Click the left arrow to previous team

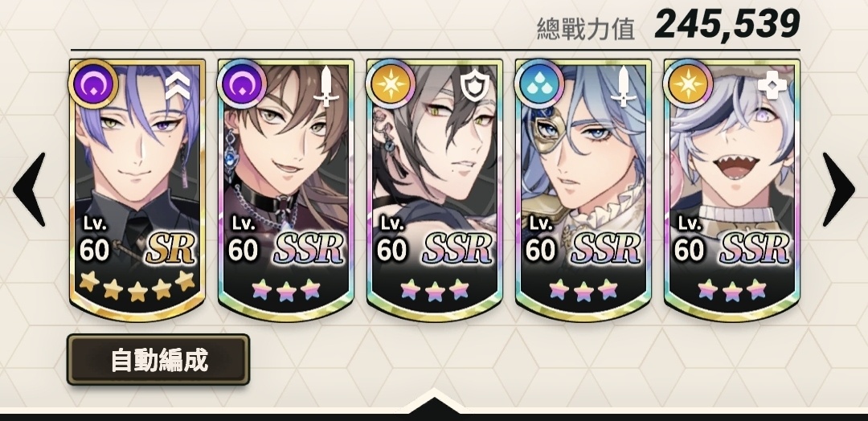pos(30,189)
